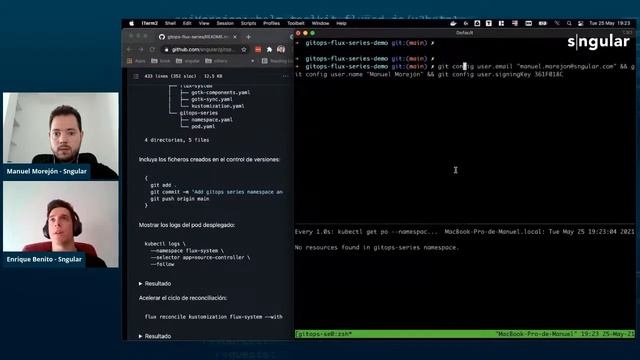Click the text 'pod.yaml'

pos(203,127)
